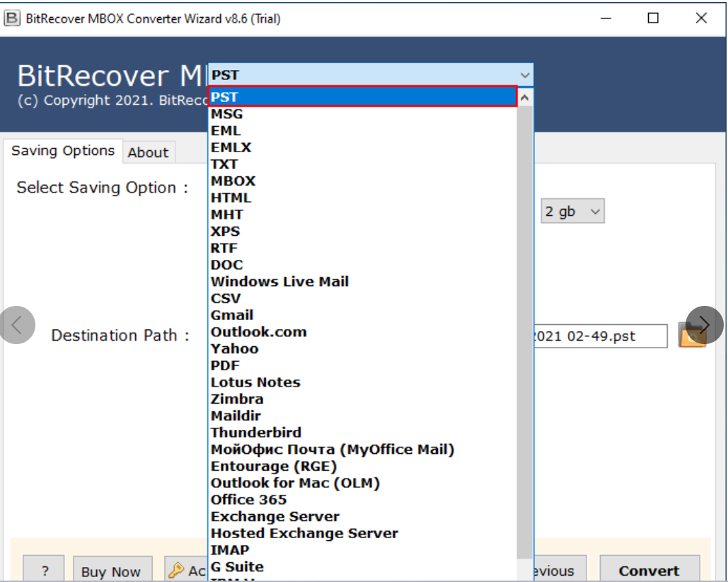Pick XPS from the format list

(x=363, y=231)
